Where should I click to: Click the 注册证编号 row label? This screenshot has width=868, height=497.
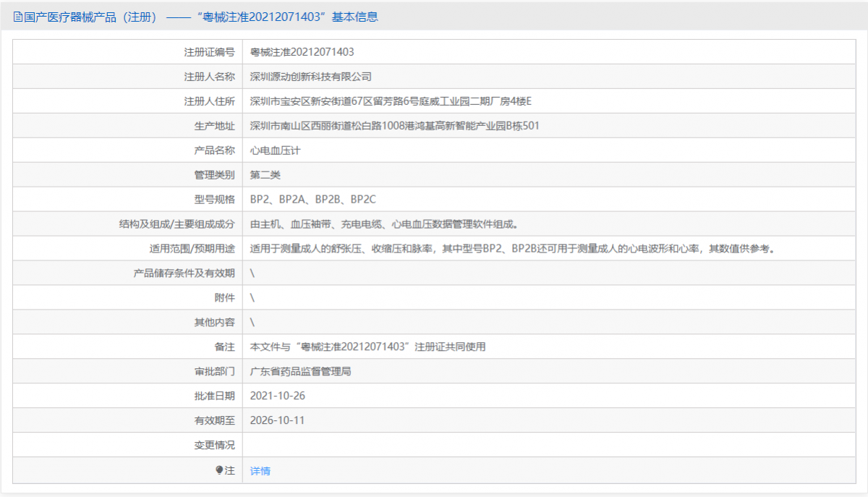click(209, 52)
